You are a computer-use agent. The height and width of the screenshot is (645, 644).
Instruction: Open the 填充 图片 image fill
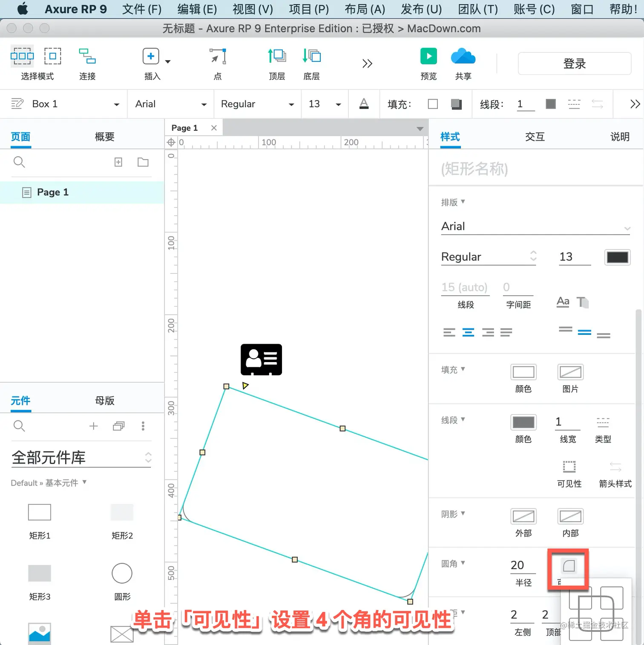pyautogui.click(x=570, y=372)
